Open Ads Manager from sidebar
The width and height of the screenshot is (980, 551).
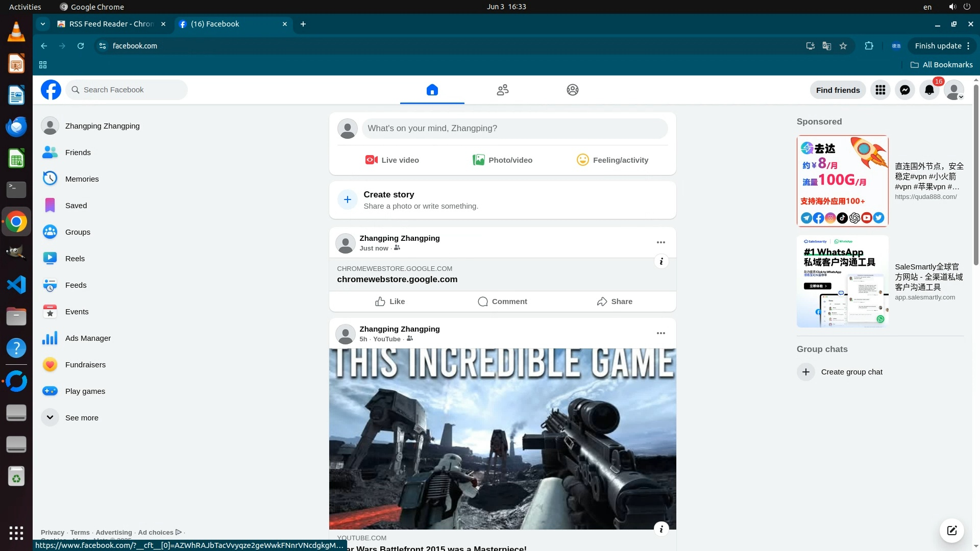[88, 338]
